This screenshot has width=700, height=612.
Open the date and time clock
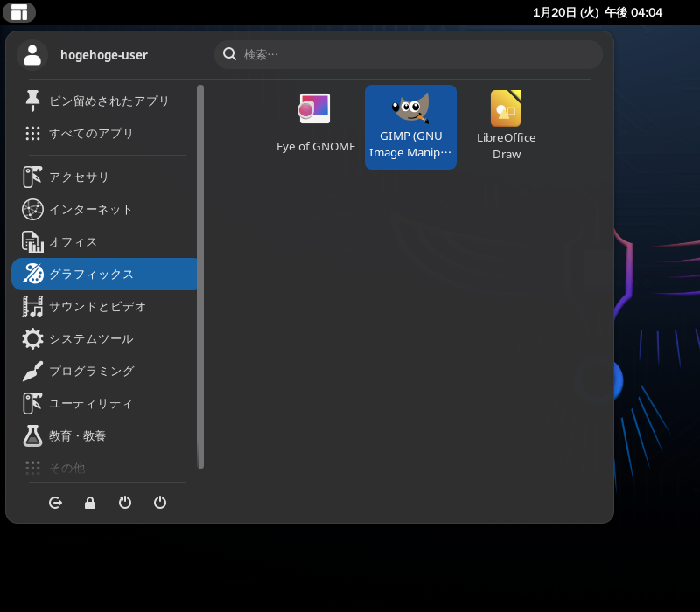pyautogui.click(x=597, y=12)
